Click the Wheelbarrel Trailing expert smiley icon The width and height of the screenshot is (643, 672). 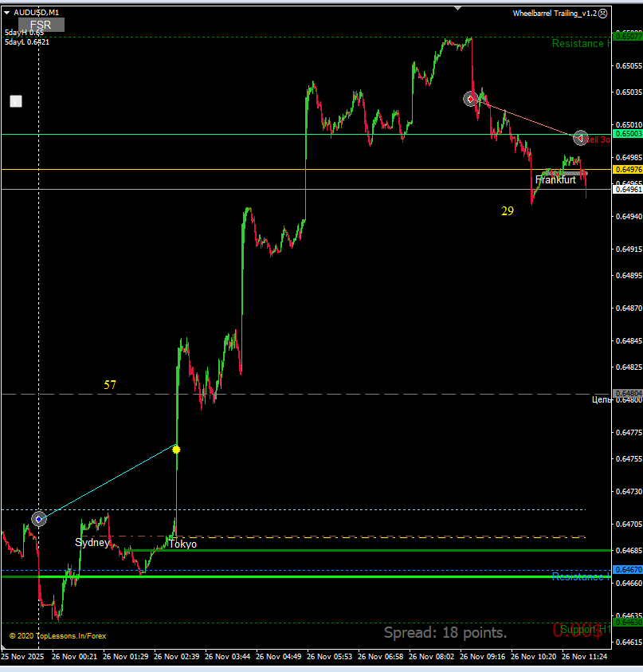(602, 14)
